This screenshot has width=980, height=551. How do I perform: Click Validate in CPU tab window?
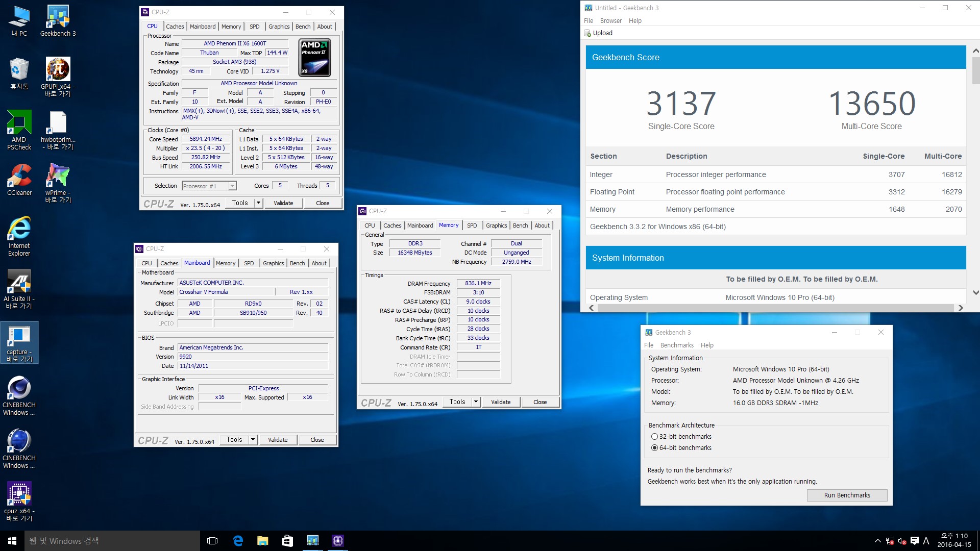283,203
